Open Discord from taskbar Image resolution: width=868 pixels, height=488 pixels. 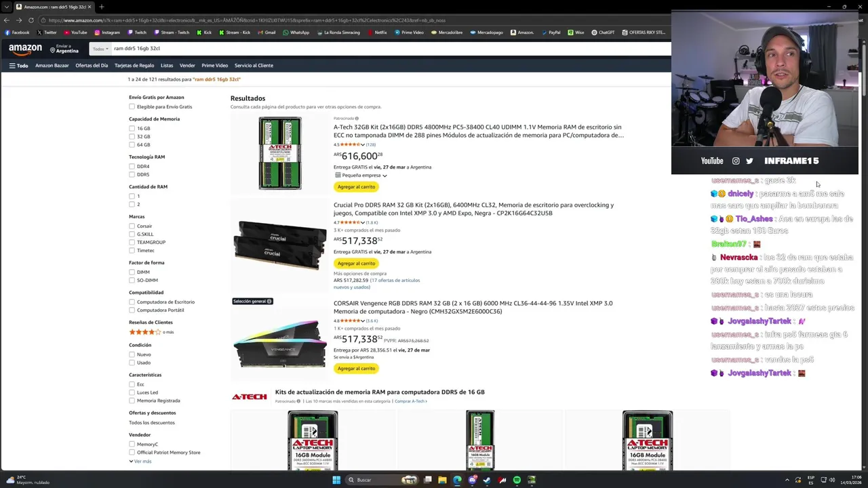[472, 480]
